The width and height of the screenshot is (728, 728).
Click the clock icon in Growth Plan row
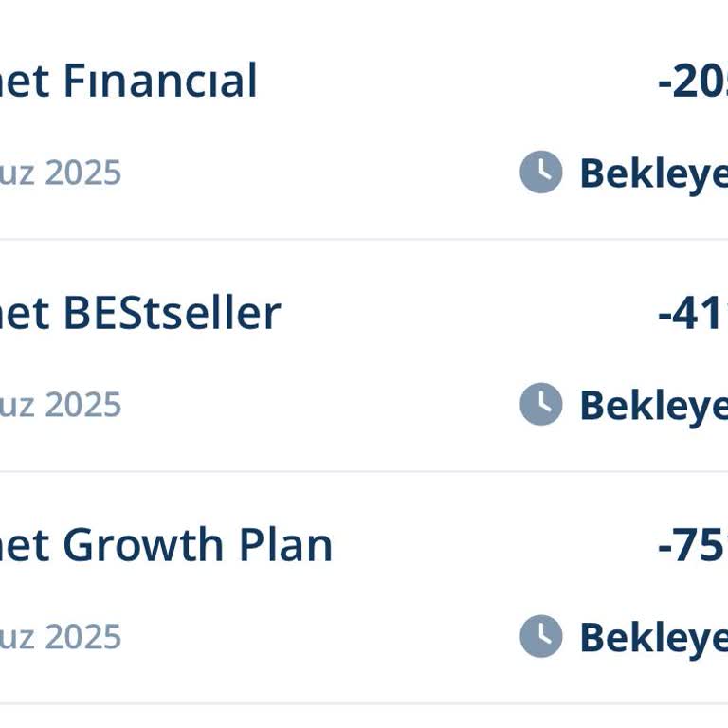pos(540,637)
